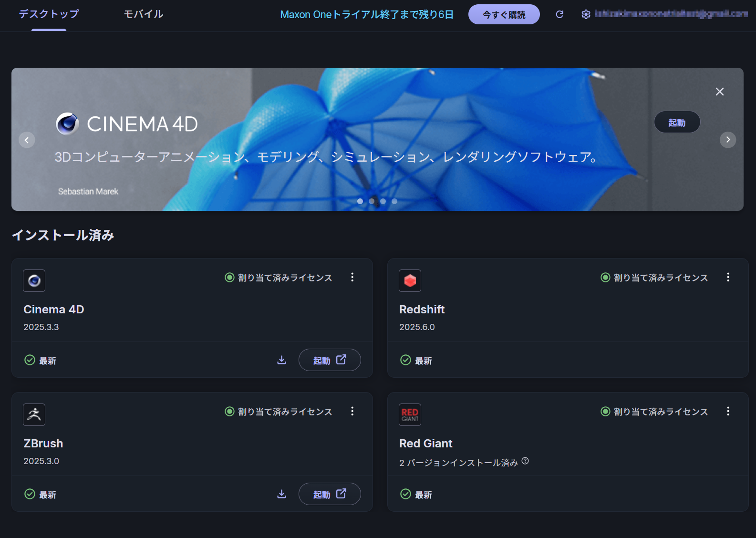Viewport: 756px width, 538px height.
Task: Click Red Giant 最新 checkmark icon
Action: [x=405, y=494]
